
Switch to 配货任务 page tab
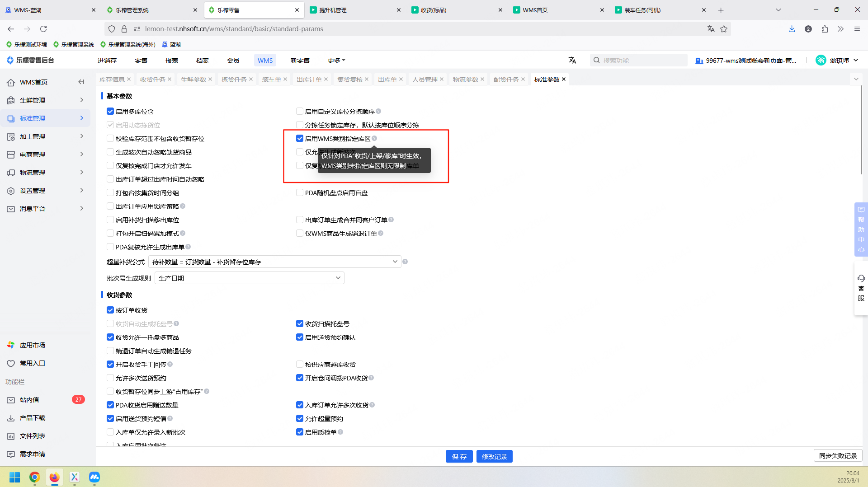(506, 79)
